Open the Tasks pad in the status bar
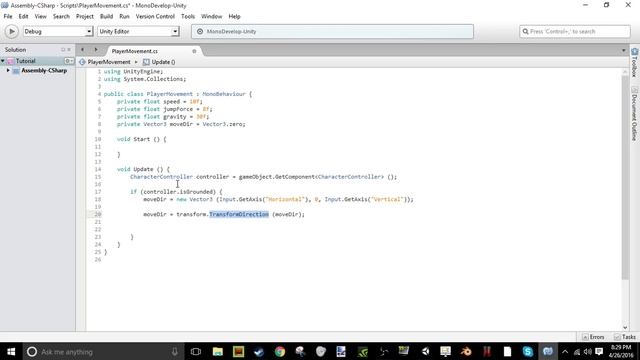640x360 pixels. 625,337
